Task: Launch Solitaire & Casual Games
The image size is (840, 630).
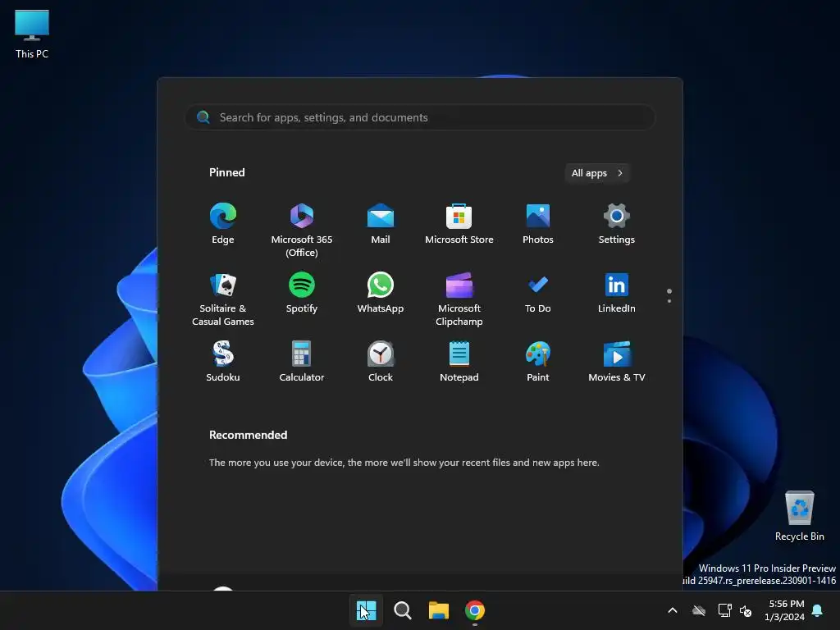Action: pos(223,299)
